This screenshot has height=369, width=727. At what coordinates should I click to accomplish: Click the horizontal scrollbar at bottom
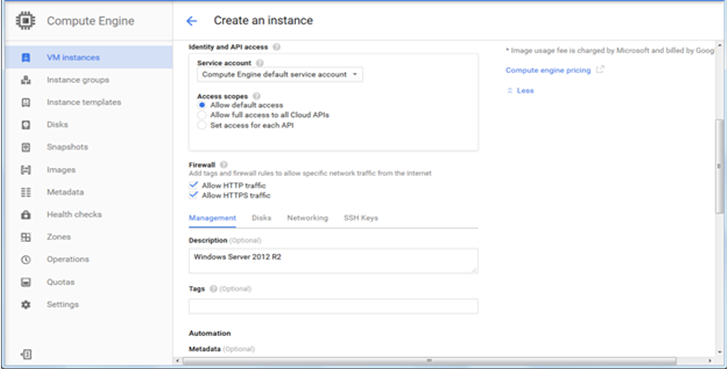(429, 361)
